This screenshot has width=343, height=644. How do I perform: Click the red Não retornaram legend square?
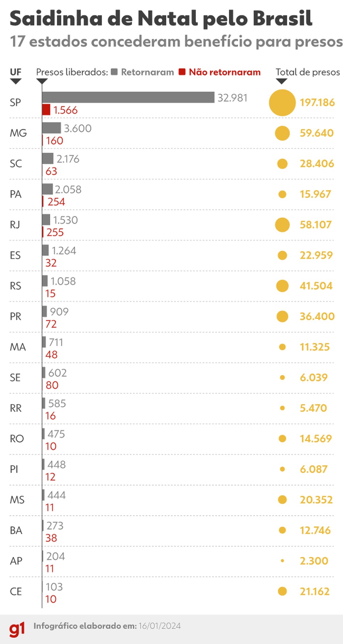tap(182, 72)
